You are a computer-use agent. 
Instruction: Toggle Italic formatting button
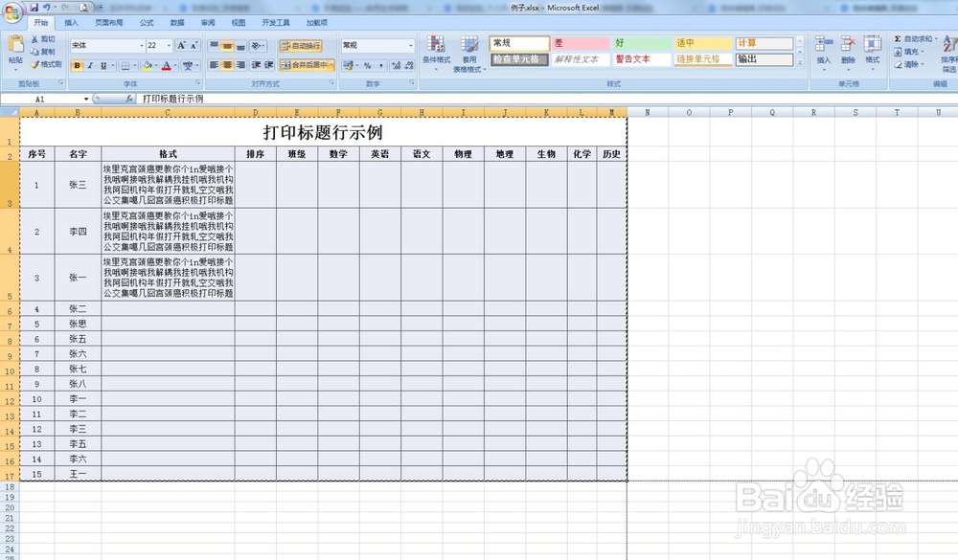90,65
